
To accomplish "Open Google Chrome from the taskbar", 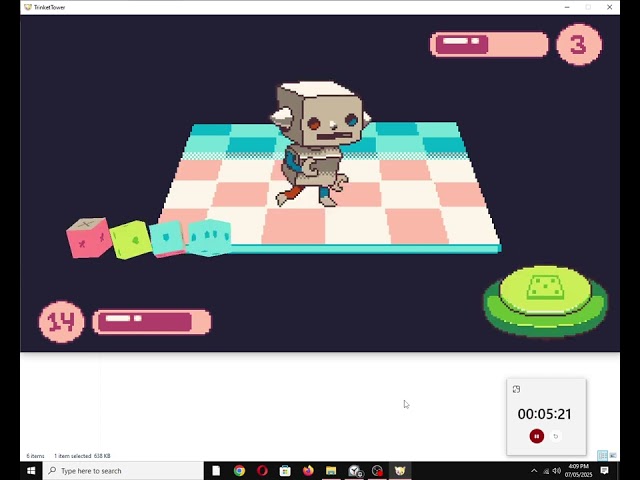I will click(239, 471).
